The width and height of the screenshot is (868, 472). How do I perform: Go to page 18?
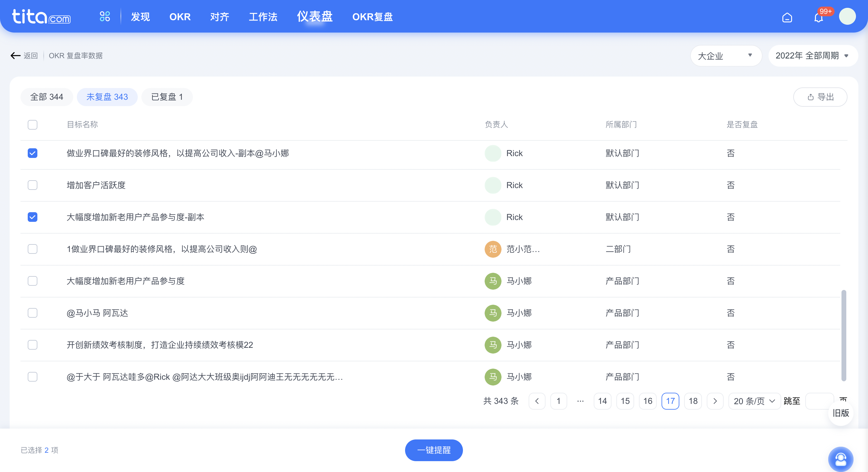tap(693, 401)
